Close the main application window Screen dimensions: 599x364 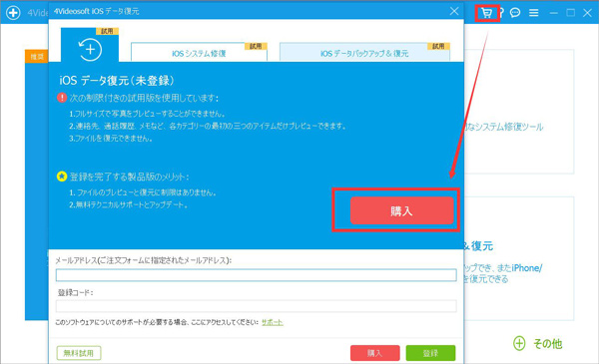(x=588, y=13)
